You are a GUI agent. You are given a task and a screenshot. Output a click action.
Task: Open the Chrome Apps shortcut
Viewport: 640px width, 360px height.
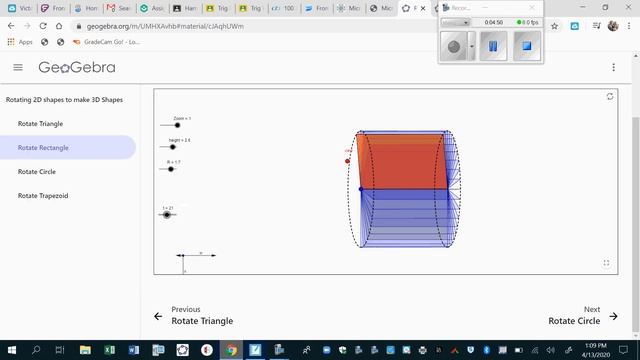pos(20,42)
